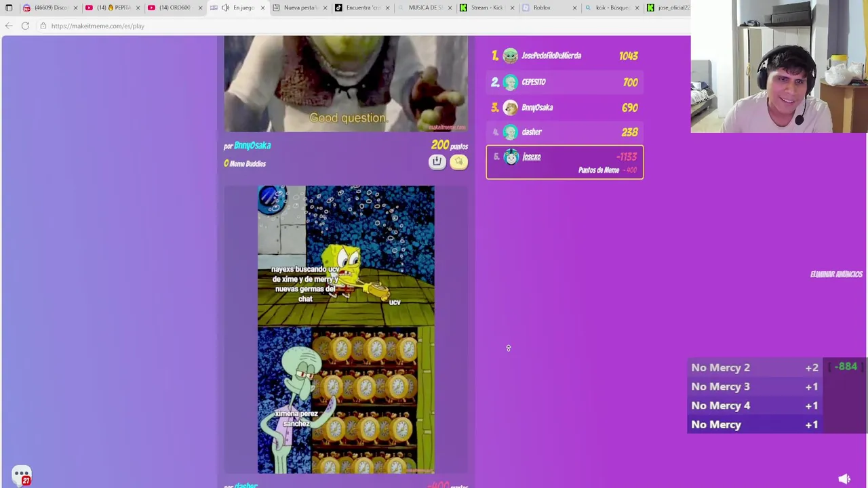Open the SpongeBob and Squidward meme image
This screenshot has width=868, height=488.
point(346,329)
